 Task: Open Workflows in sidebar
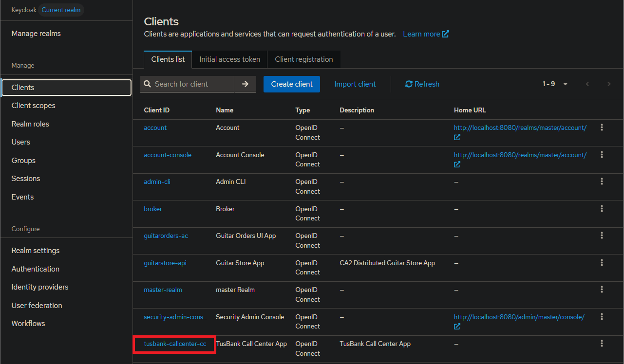coord(28,324)
